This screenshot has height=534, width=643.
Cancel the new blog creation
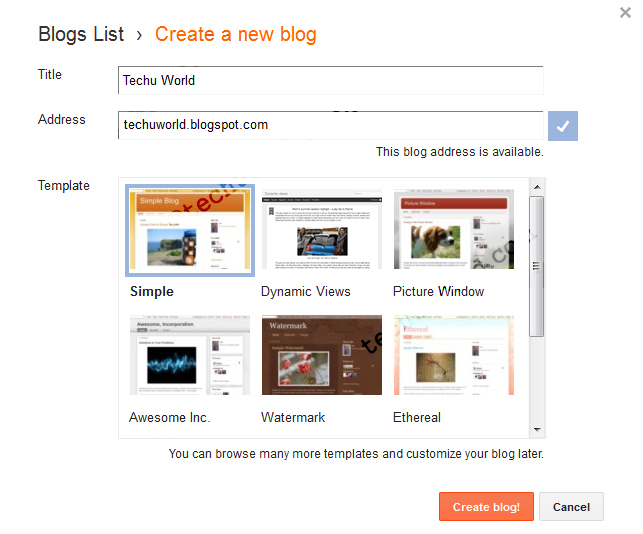pyautogui.click(x=571, y=507)
